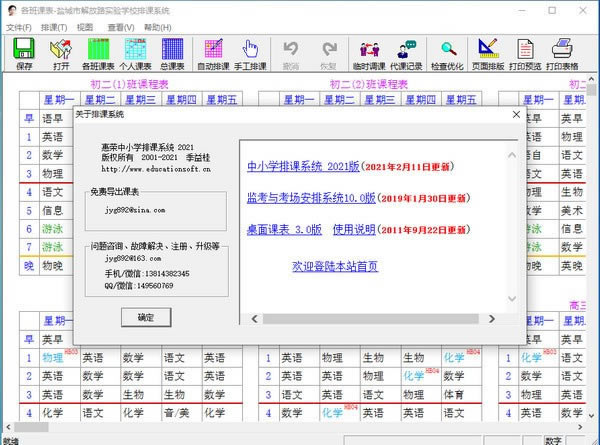Start 自动排课 automatic scheduling
This screenshot has width=600, height=445.
click(x=213, y=53)
